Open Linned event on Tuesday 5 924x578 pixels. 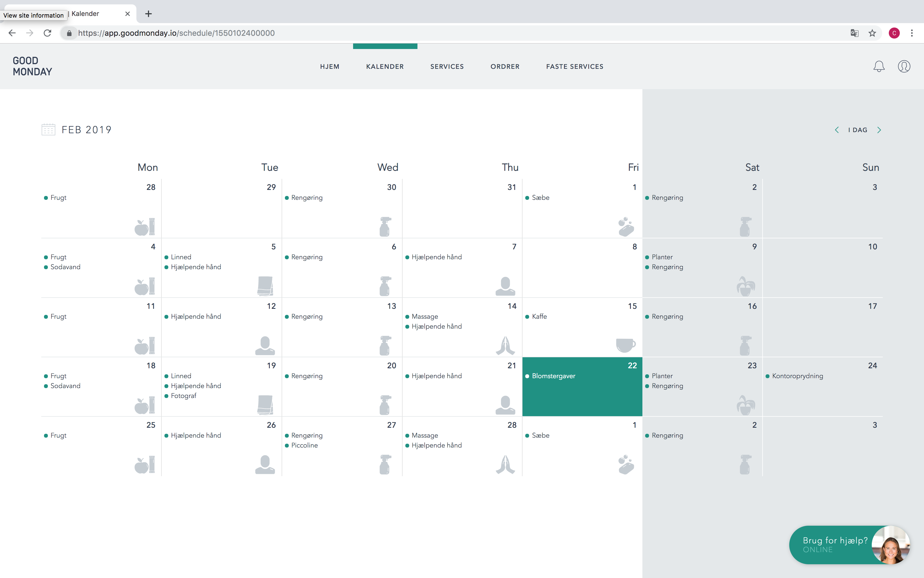tap(181, 257)
